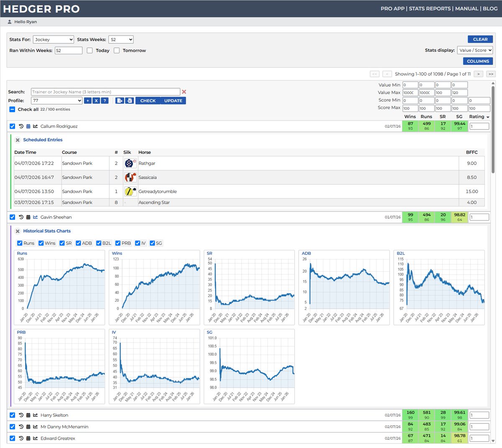
Task: Enable the Today checkbox
Action: (x=90, y=51)
